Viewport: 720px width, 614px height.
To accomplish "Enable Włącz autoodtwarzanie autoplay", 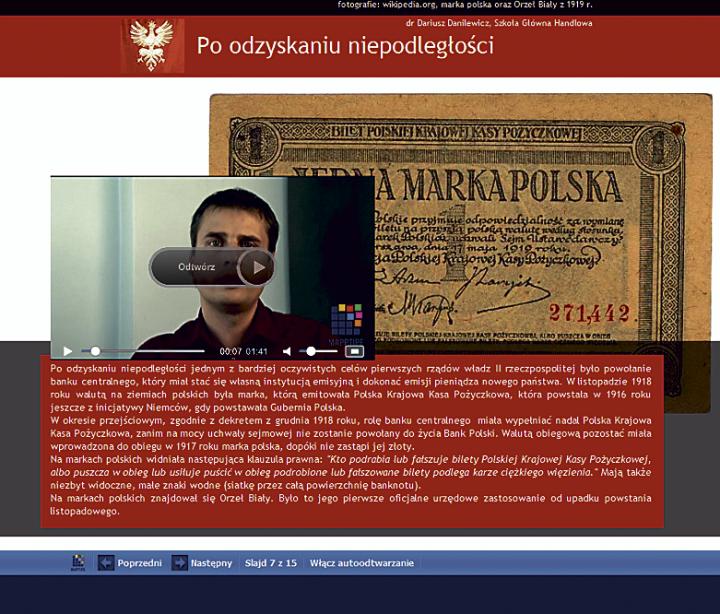I will [361, 563].
